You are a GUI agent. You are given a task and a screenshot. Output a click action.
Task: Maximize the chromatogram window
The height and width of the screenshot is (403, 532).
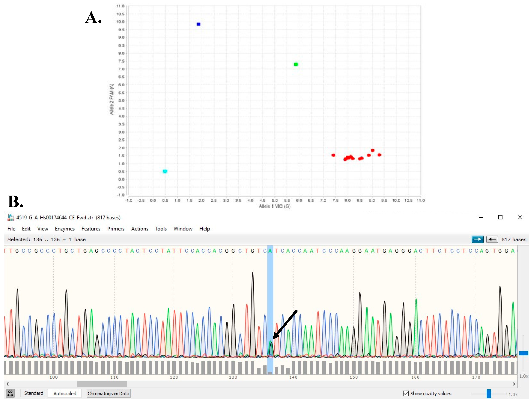click(x=500, y=217)
